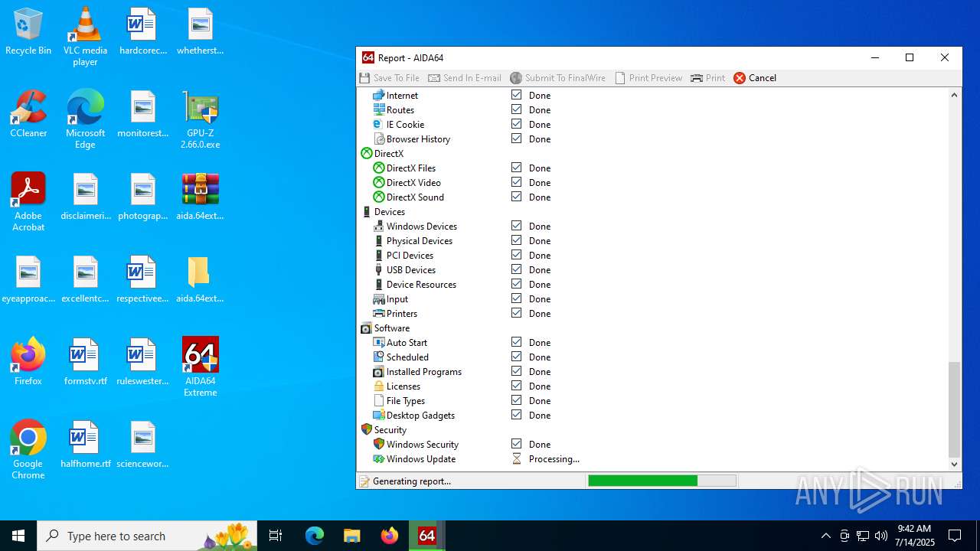Toggle the checkbox for Windows Devices
This screenshot has width=980, height=551.
point(516,226)
